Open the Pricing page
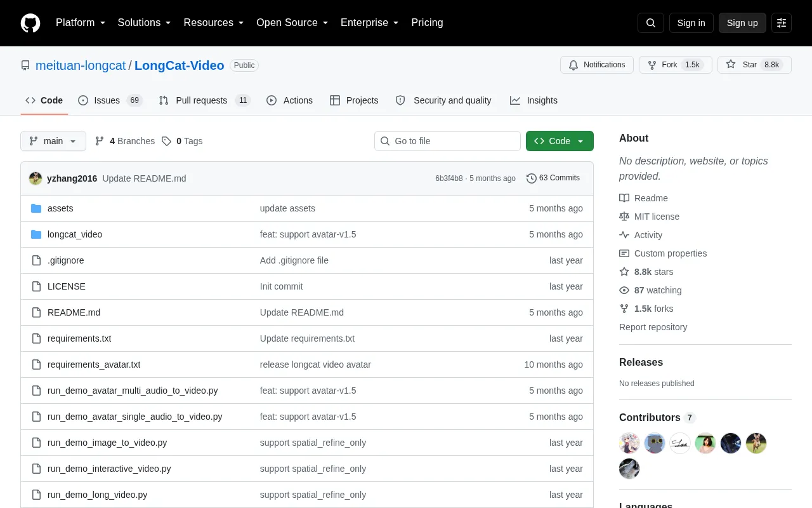Screen dimensions: 812x508 coord(428,23)
